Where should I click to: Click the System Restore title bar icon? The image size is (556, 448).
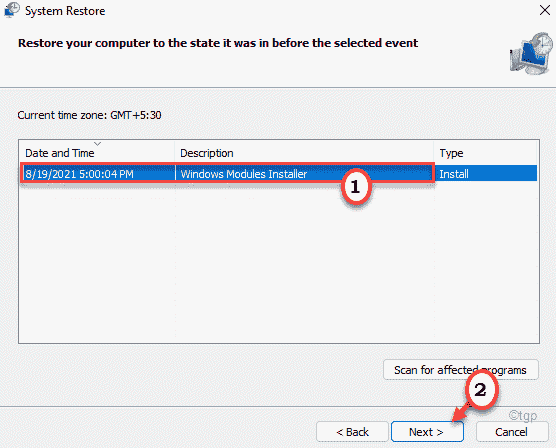[12, 10]
